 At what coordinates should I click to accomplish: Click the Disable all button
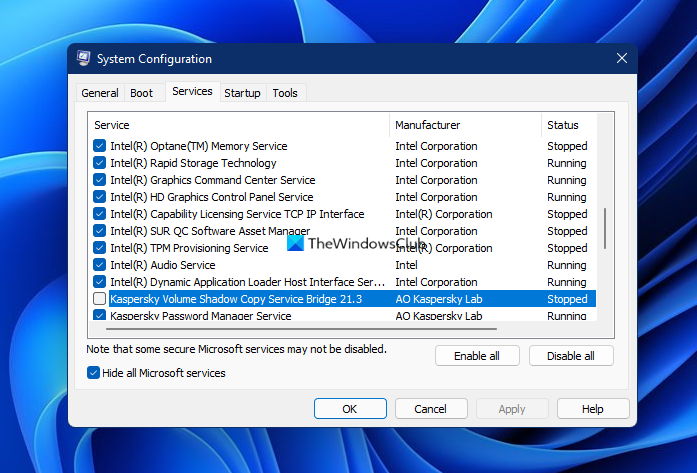coord(571,356)
